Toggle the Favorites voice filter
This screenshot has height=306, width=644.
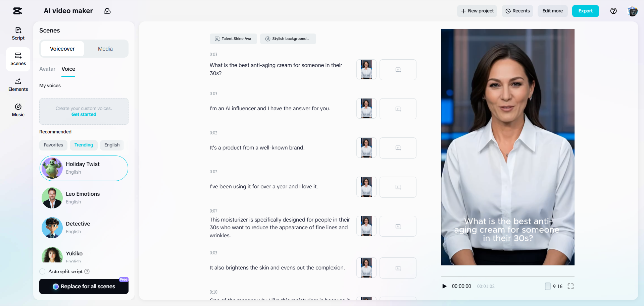pos(53,145)
